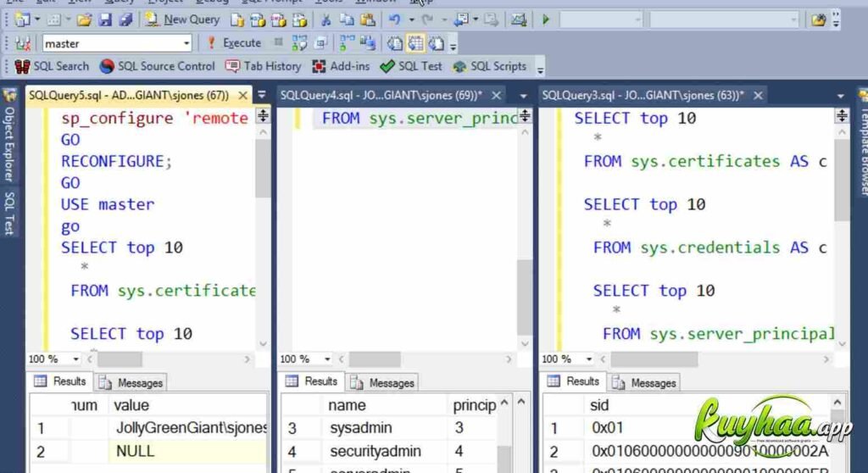This screenshot has height=473, width=868.
Task: Open SQL Search from the toolbar
Action: (x=52, y=66)
